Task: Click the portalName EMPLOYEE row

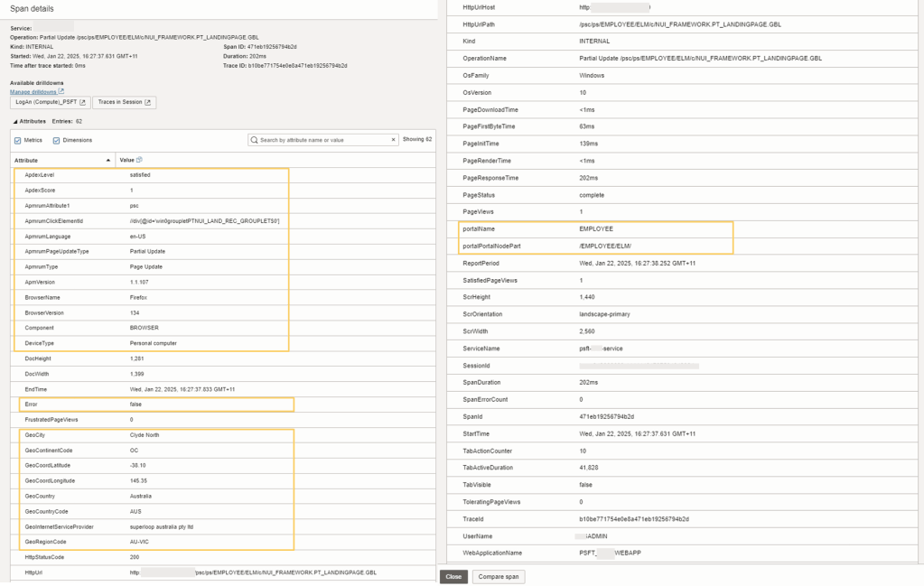Action: tap(595, 228)
